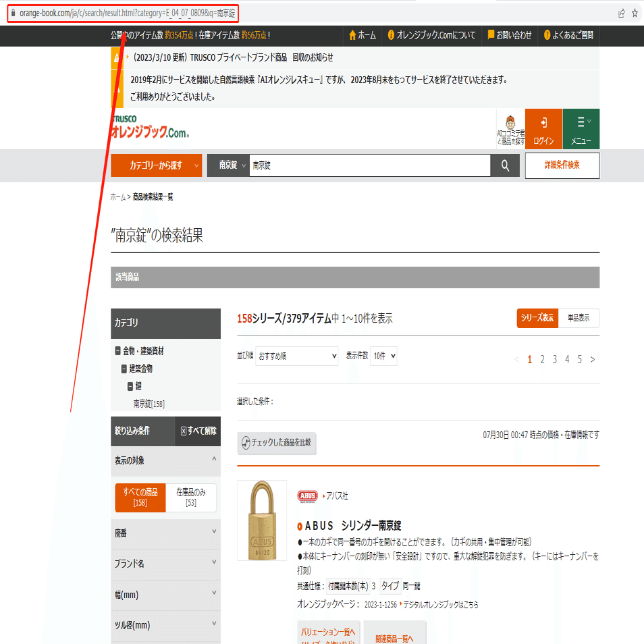Click the magnifier search button
This screenshot has width=644, height=644.
pos(505,165)
